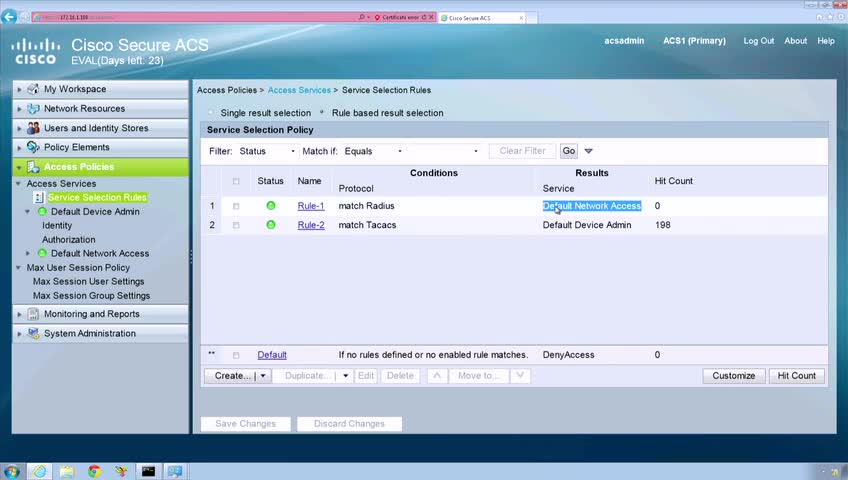Switch to the Cisco Secure ACS browser tab
848x480 pixels.
point(481,18)
